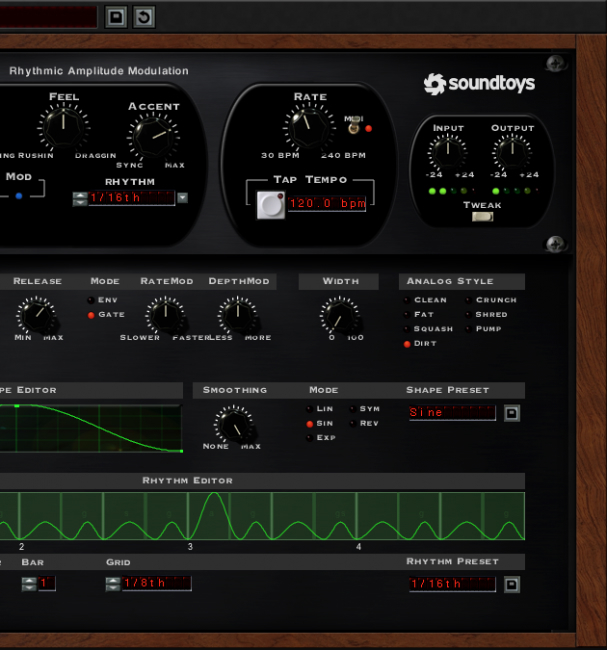Click the Width knob
Screen dimensions: 607x650
[340, 316]
